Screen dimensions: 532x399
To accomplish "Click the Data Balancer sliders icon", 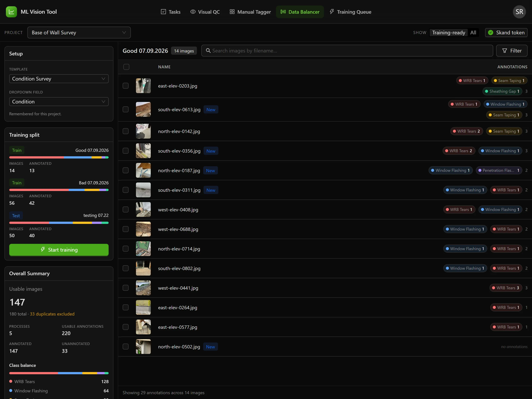I will coord(283,12).
